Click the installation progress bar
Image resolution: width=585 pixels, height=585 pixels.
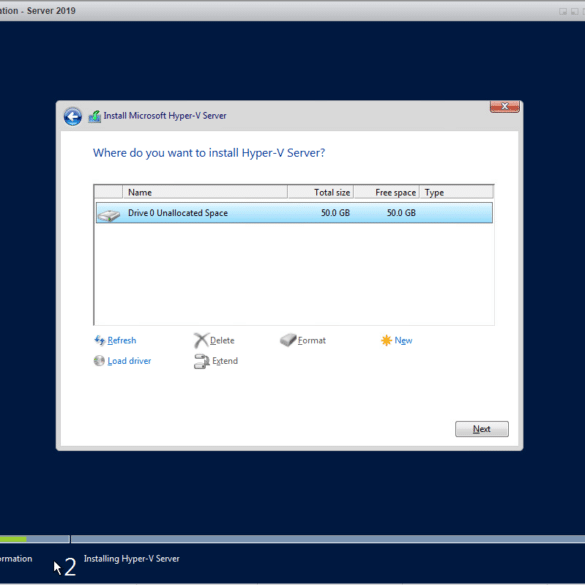click(x=292, y=539)
